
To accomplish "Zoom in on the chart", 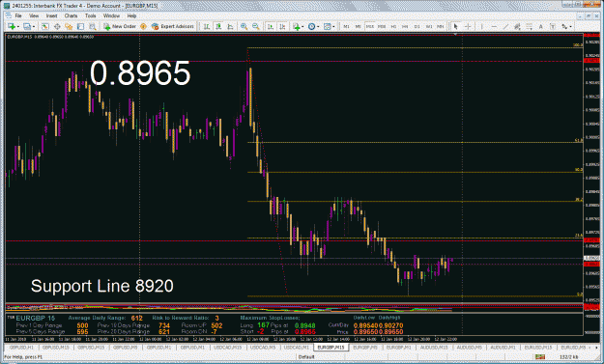I will [244, 26].
